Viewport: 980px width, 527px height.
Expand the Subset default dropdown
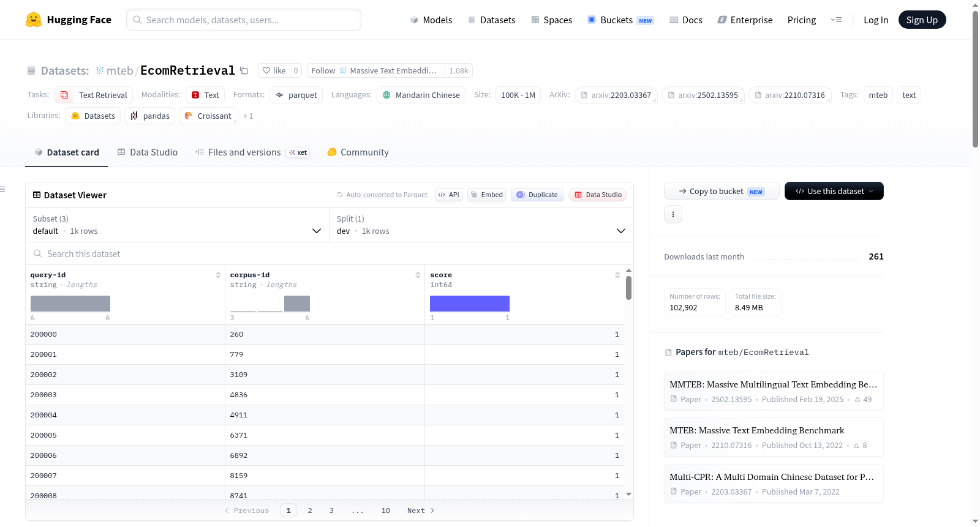pos(177,225)
